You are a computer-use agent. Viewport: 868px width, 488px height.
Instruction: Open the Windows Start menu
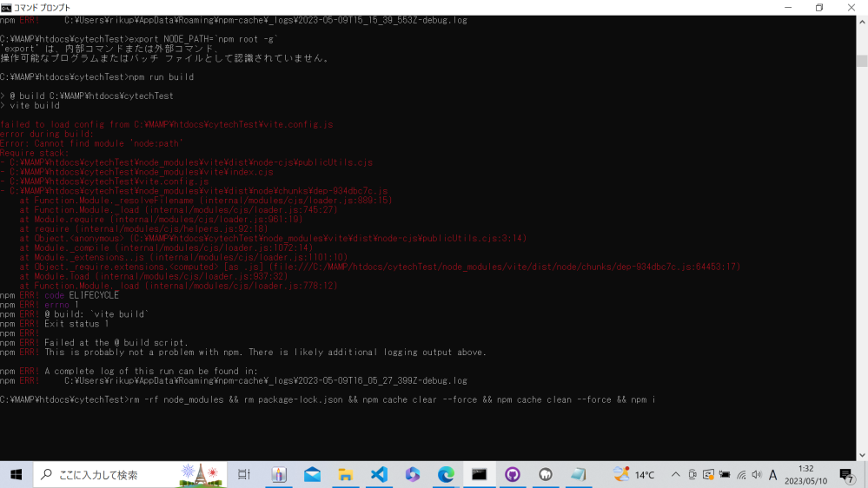[x=16, y=475]
